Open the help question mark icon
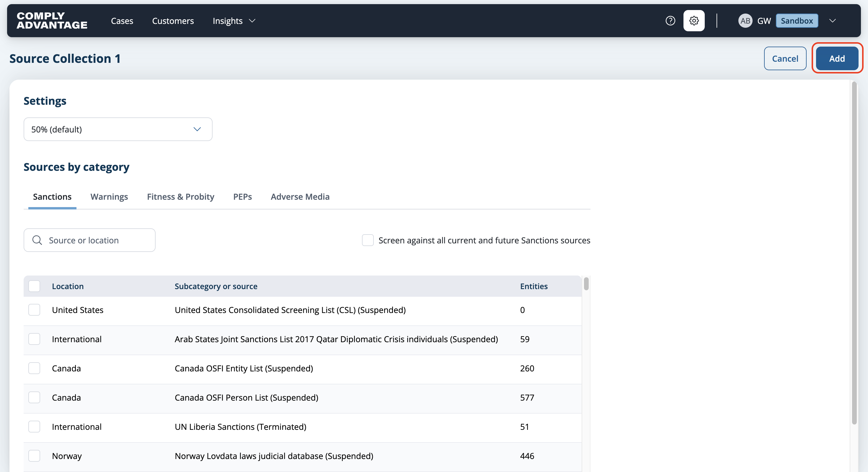 (670, 21)
